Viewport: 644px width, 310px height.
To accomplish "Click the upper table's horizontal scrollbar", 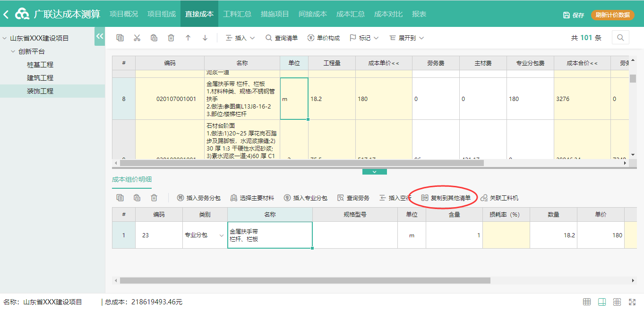I will coord(302,163).
